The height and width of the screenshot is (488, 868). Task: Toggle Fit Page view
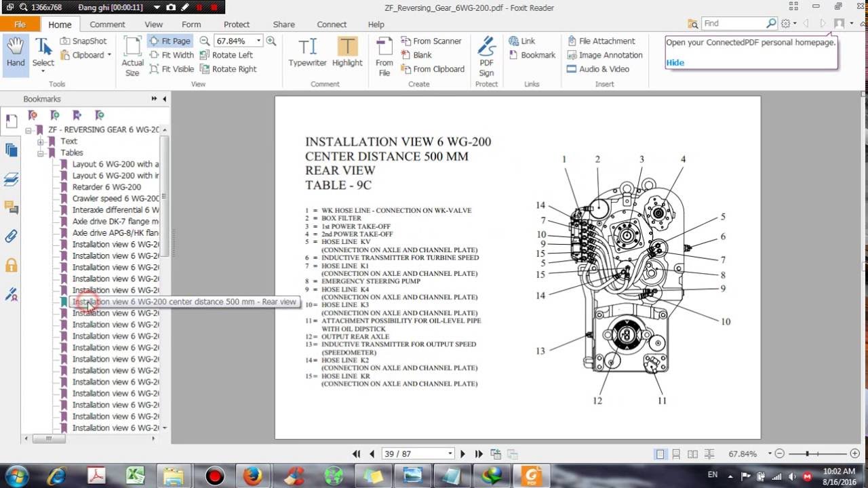tap(170, 41)
